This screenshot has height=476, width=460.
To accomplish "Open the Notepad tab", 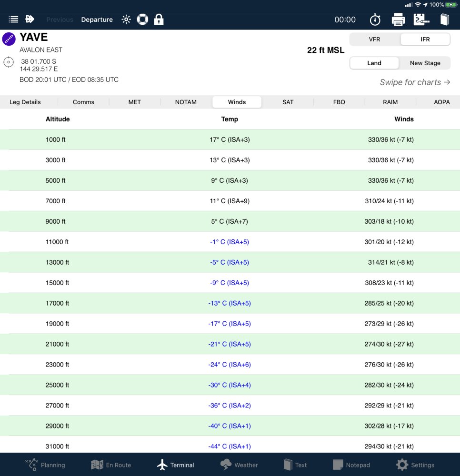I will tap(351, 465).
